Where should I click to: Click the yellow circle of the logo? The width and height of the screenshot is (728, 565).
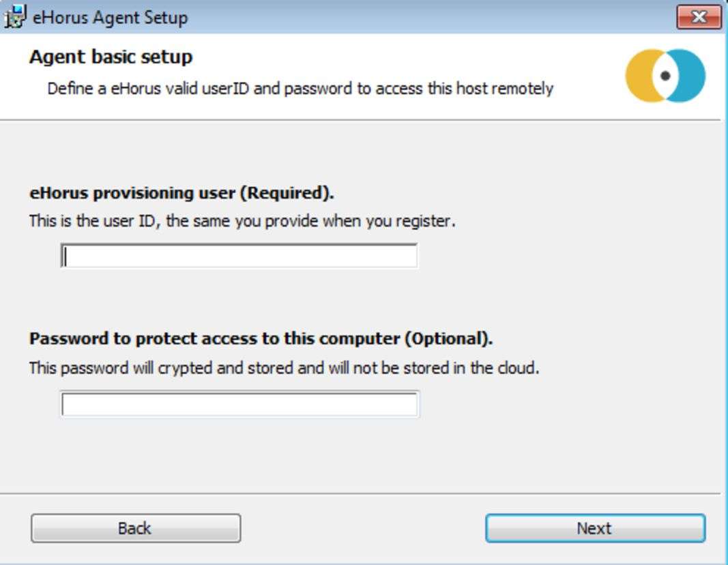[640, 76]
